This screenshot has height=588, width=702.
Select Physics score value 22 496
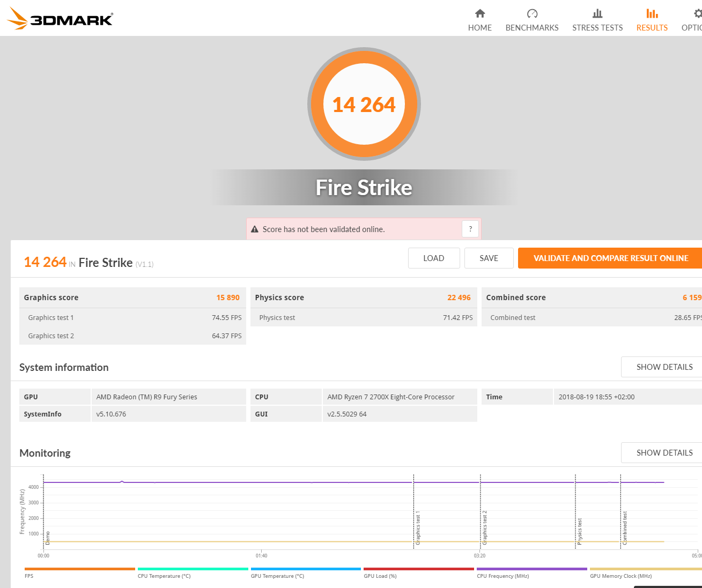pos(459,297)
